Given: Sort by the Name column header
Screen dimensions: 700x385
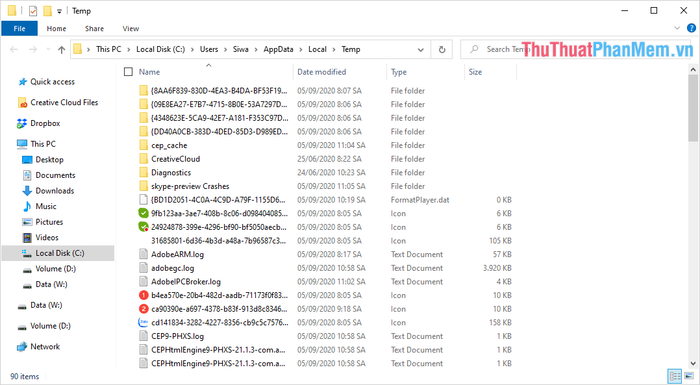Looking at the screenshot, I should point(149,72).
